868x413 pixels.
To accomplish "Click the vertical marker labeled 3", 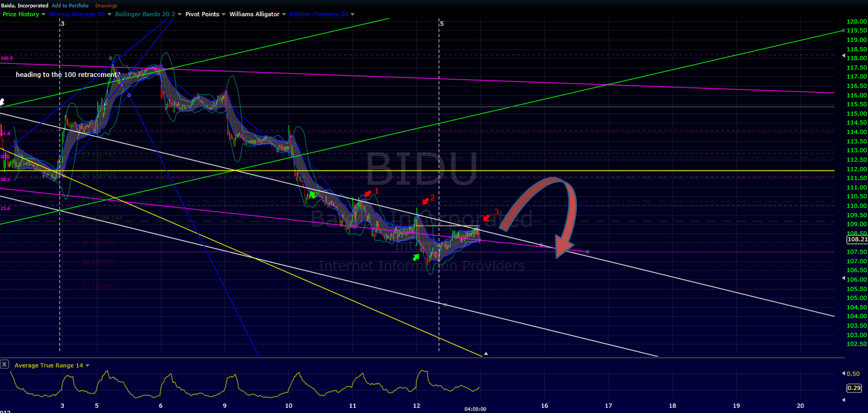I will click(62, 24).
